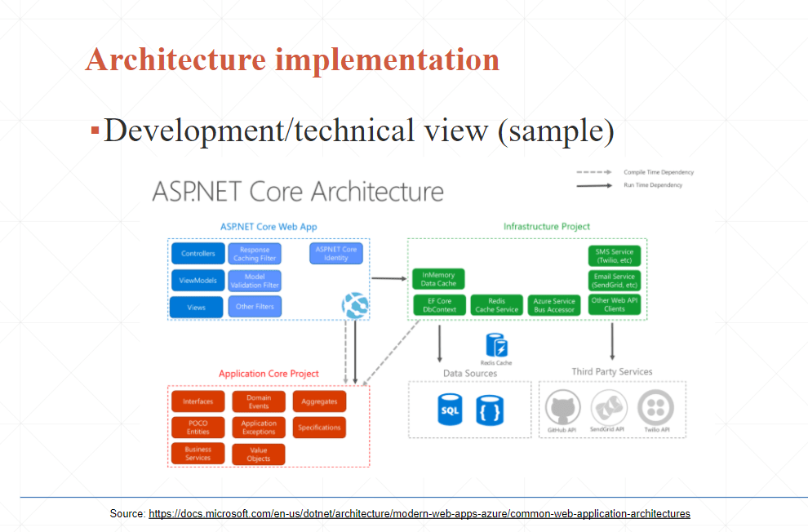
Task: Click the Specifications box
Action: coord(319,428)
